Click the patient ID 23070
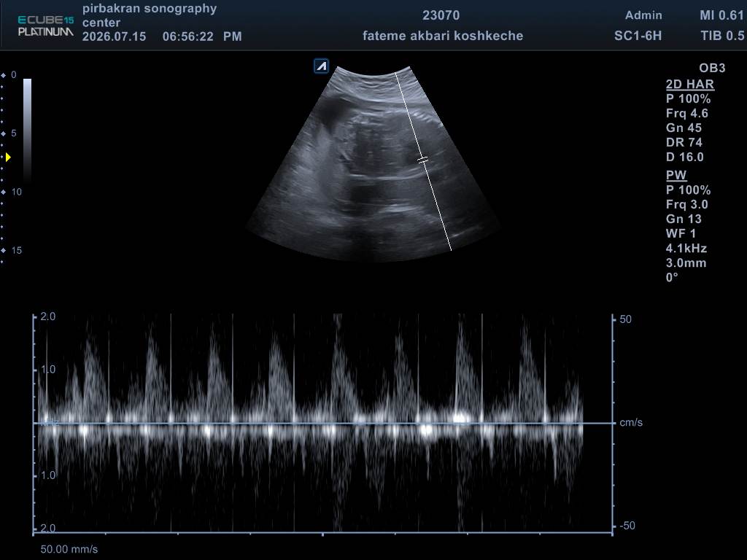The width and height of the screenshot is (747, 560). tap(441, 15)
